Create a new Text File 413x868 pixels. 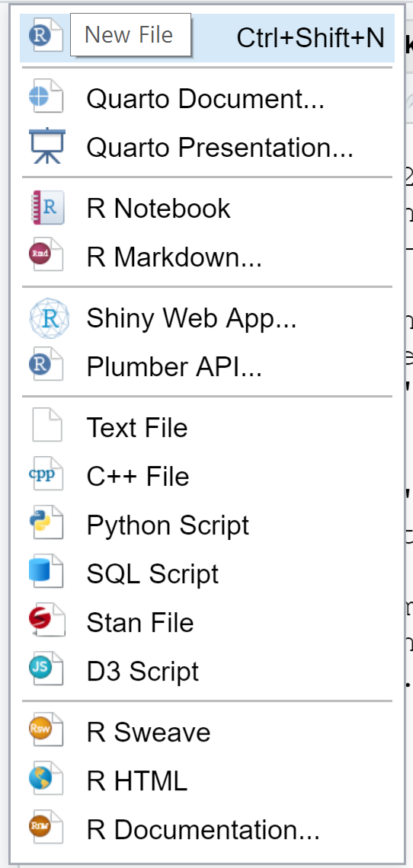pos(206,427)
